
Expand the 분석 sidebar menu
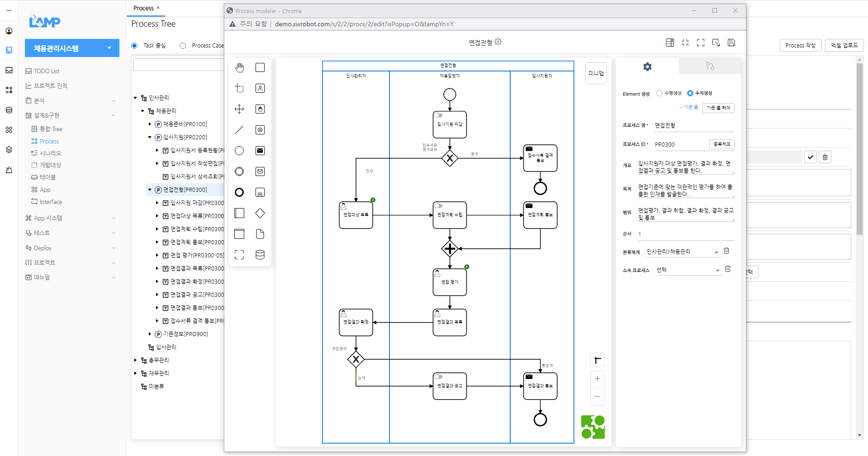[70, 100]
